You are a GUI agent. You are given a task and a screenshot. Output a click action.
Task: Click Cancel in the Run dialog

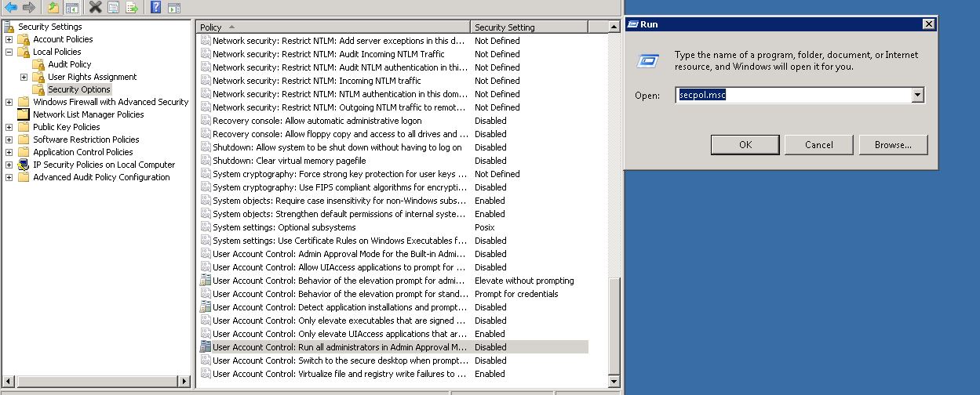coord(818,144)
